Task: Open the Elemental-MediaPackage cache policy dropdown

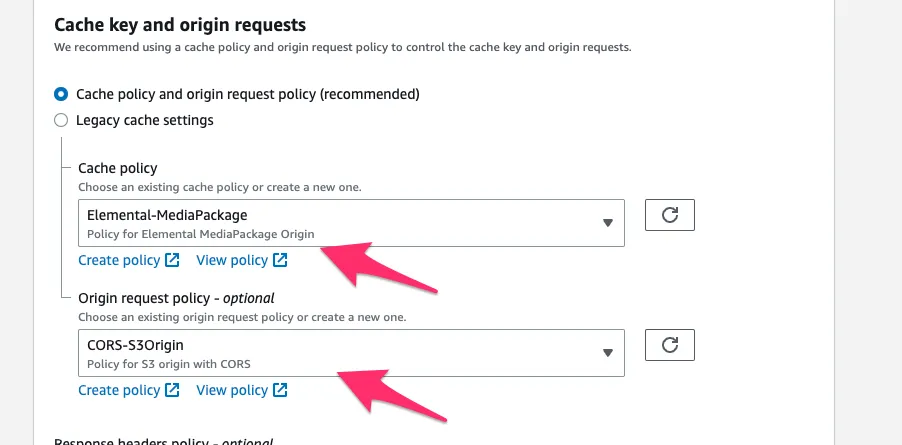Action: click(x=340, y=223)
